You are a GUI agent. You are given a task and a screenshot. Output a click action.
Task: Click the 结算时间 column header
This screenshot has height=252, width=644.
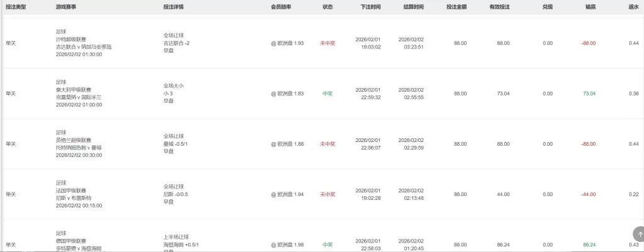[413, 7]
